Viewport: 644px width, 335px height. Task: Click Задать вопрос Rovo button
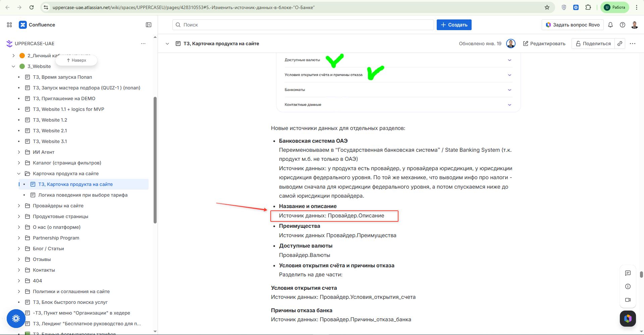[573, 25]
